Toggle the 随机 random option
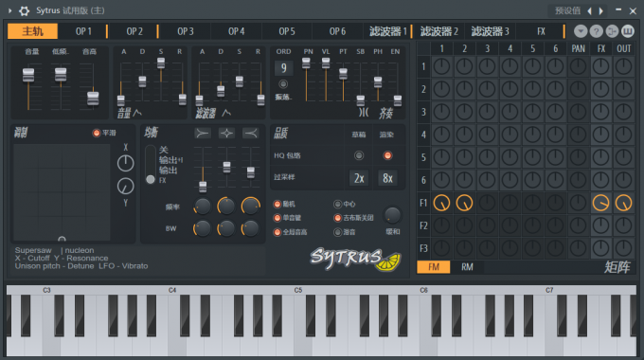 tap(277, 205)
